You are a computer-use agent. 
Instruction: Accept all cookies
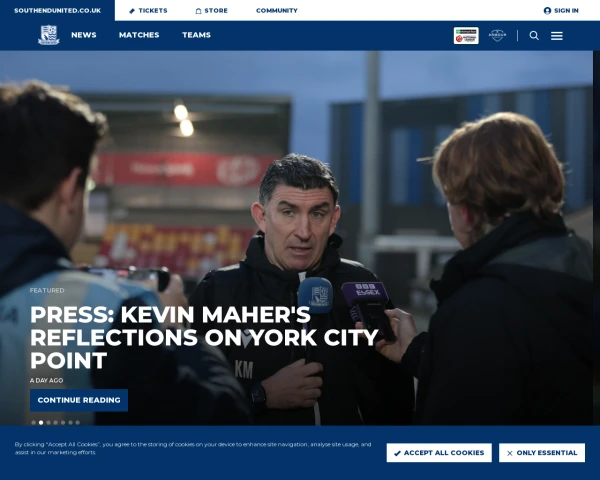[439, 453]
